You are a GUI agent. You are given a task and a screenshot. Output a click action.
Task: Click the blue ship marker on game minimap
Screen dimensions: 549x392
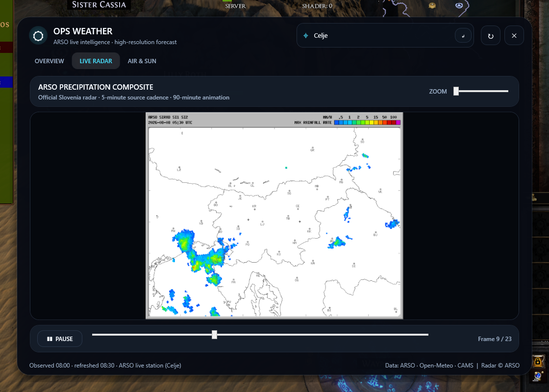(x=459, y=5)
